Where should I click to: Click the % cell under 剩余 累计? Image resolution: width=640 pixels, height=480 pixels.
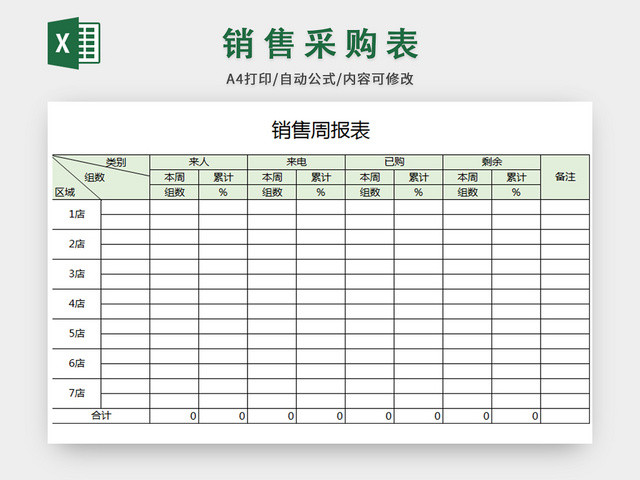(x=516, y=192)
